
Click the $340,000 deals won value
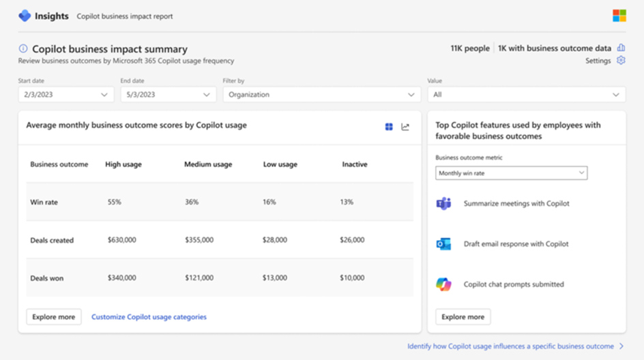click(x=121, y=278)
